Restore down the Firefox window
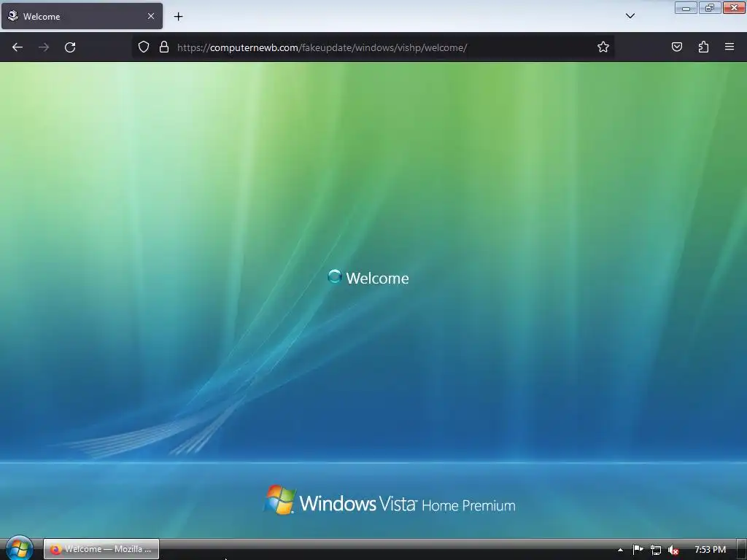Image resolution: width=747 pixels, height=560 pixels. (x=710, y=8)
